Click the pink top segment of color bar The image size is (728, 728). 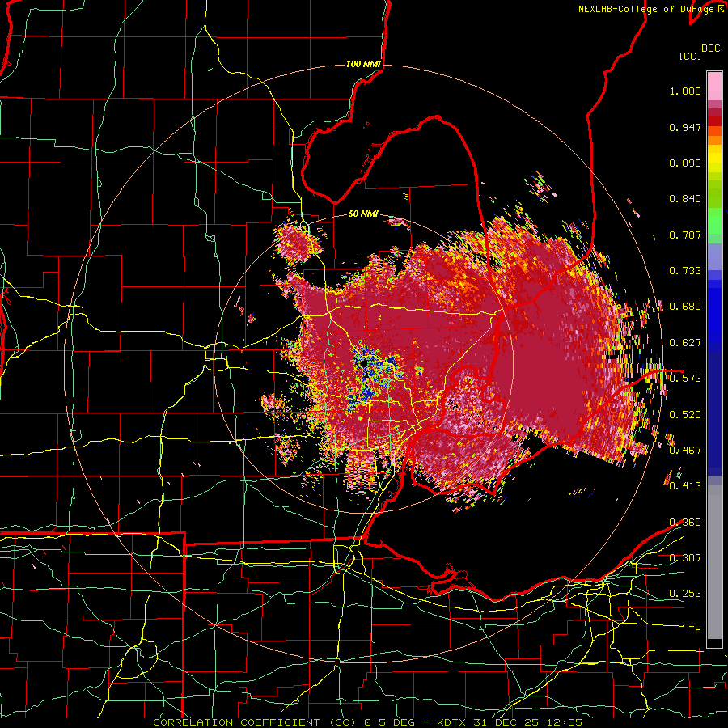pos(714,86)
